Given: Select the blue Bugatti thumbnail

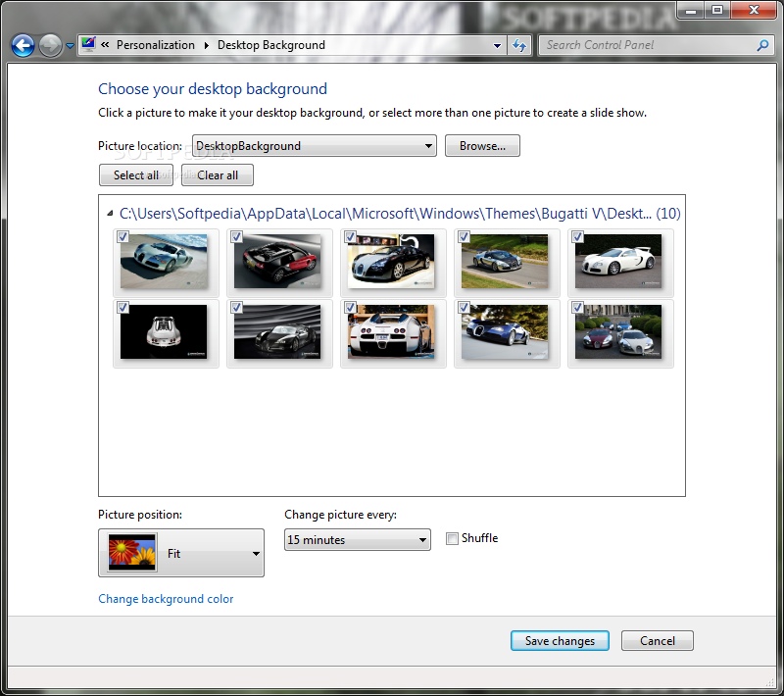Looking at the screenshot, I should point(505,331).
